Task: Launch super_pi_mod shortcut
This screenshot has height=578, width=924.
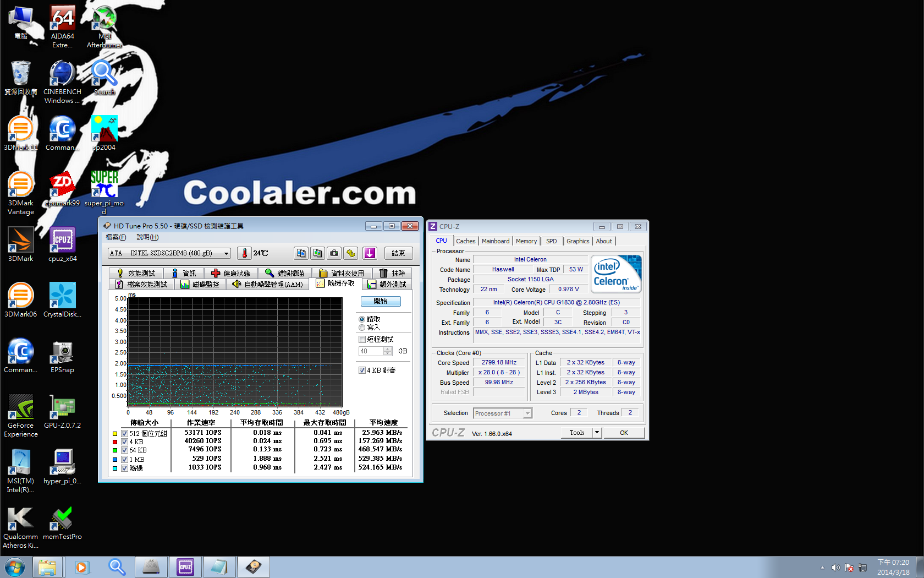Action: tap(104, 193)
